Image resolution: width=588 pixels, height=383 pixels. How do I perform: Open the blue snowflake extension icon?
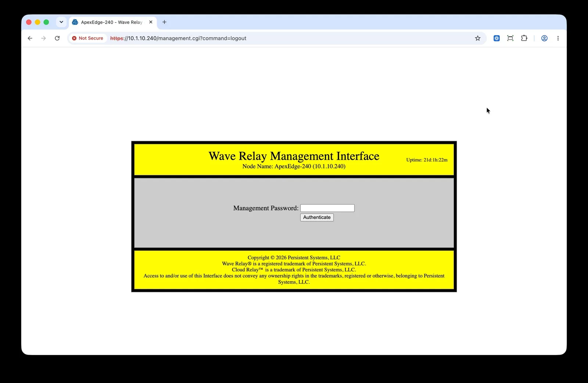(x=496, y=38)
